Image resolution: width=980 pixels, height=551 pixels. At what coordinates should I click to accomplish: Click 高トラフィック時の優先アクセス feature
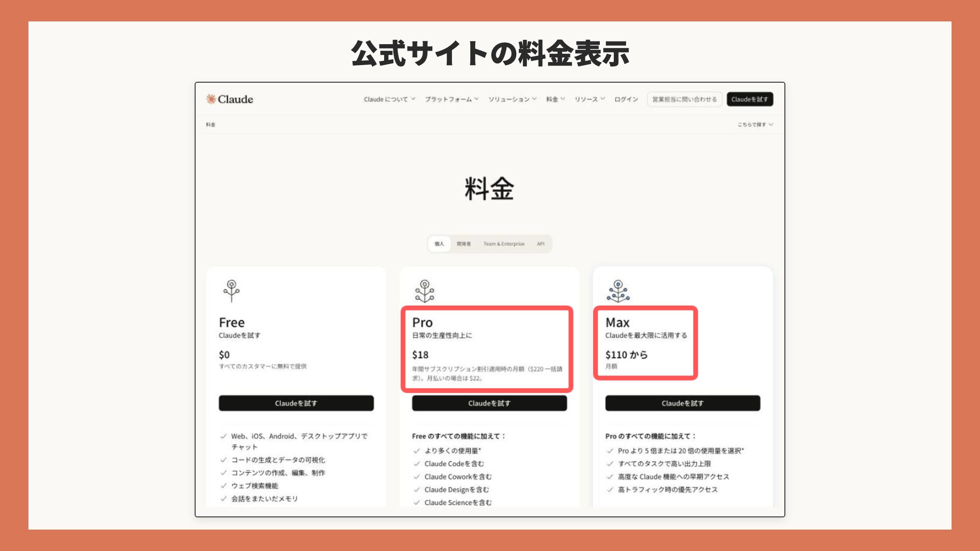668,490
